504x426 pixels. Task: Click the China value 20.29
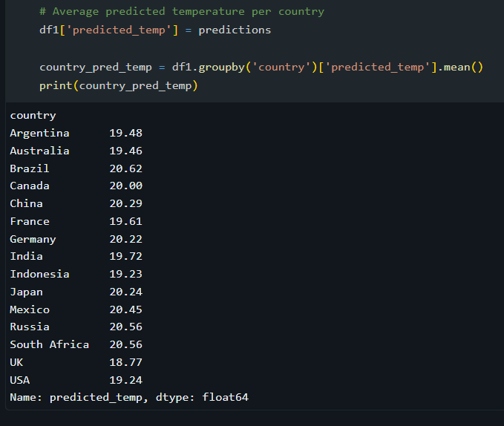[125, 203]
